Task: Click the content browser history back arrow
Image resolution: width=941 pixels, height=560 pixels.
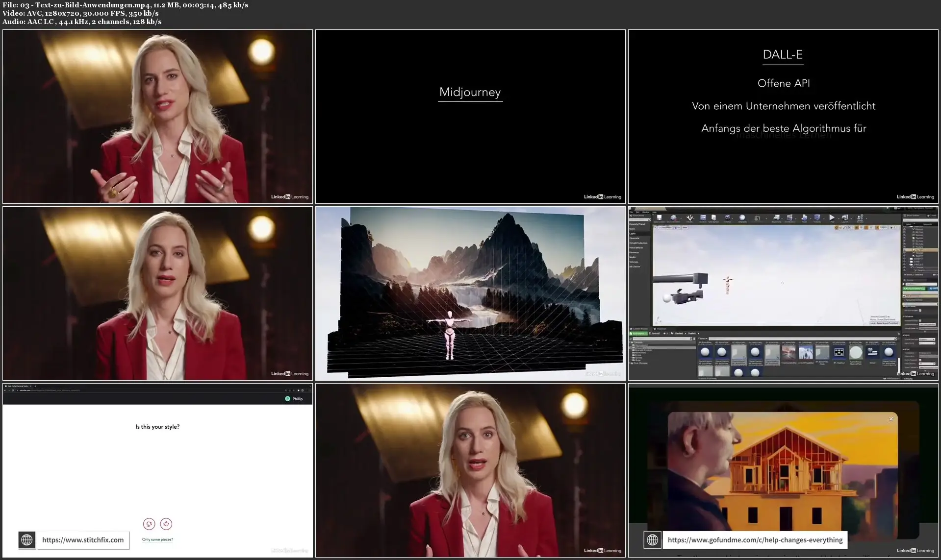Action: tap(664, 333)
